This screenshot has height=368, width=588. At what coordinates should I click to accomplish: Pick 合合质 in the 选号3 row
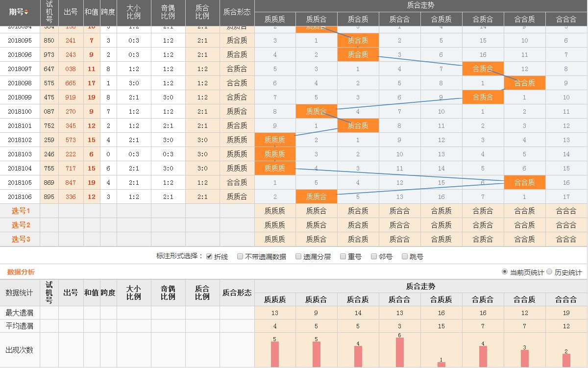(525, 240)
